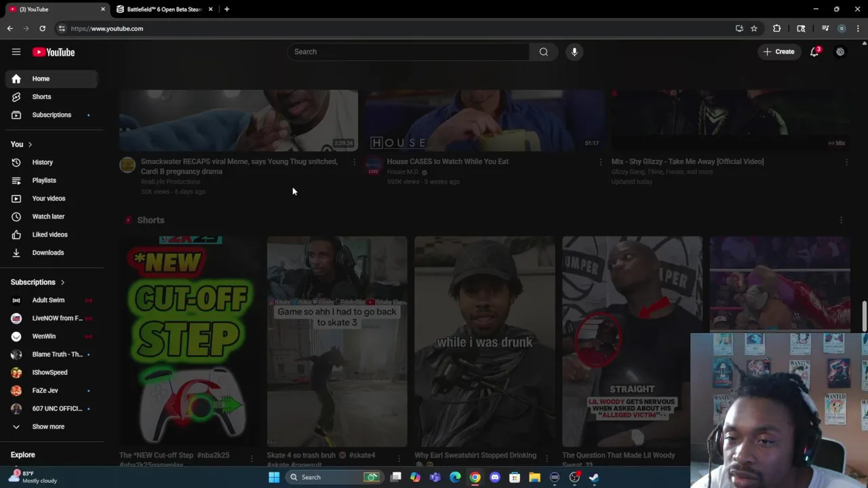Expand Show more subscriptions
Screen dimensions: 868x488
coord(52,426)
